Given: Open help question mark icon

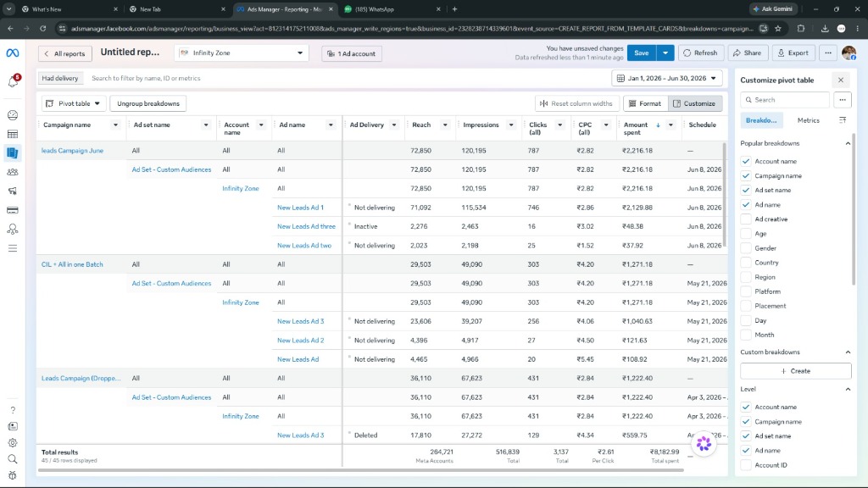Looking at the screenshot, I should coord(13,410).
